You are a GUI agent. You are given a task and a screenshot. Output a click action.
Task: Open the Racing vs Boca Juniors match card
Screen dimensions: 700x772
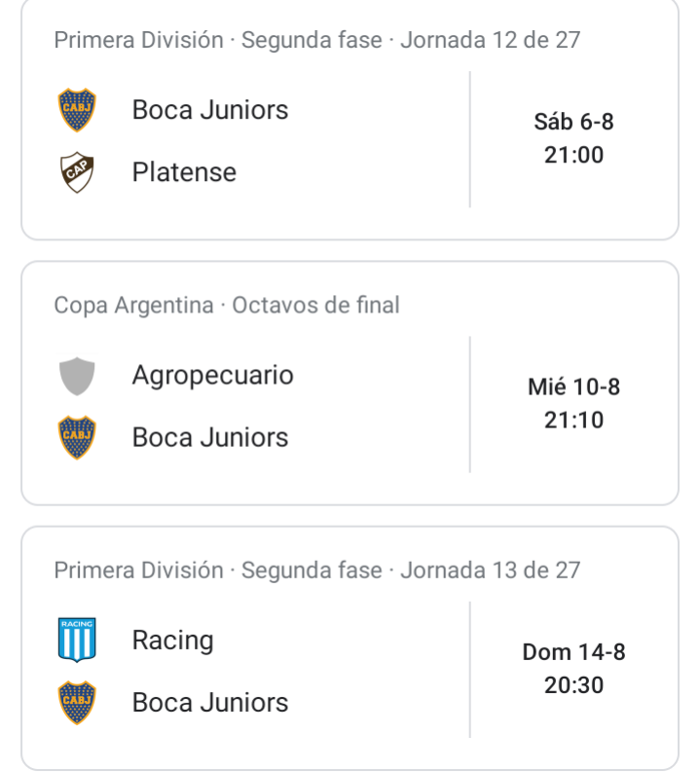[x=350, y=648]
